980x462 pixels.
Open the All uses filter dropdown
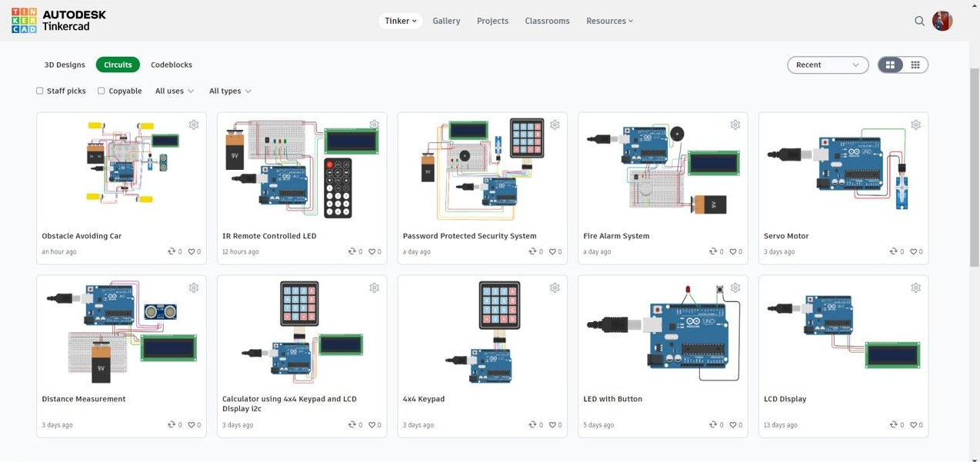174,90
